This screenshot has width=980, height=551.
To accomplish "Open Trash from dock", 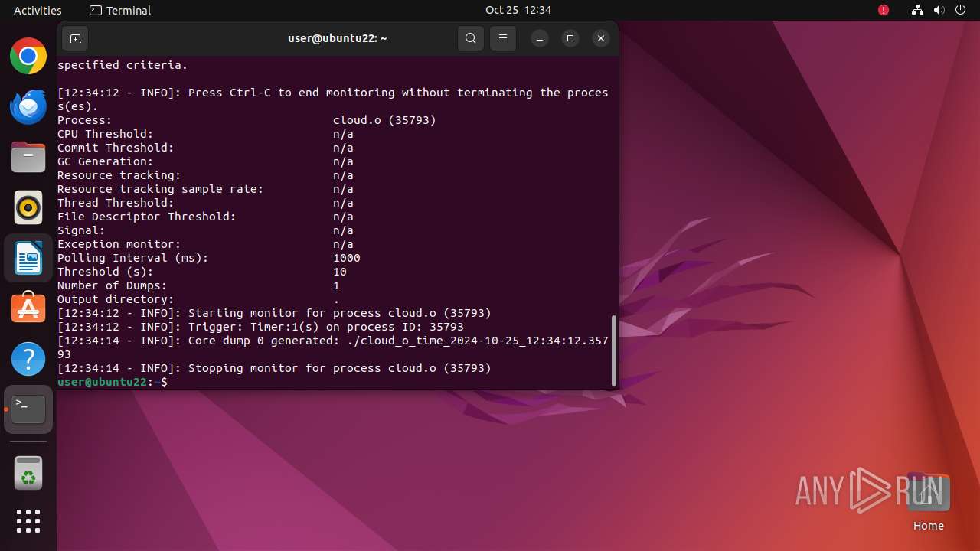I will pyautogui.click(x=28, y=472).
